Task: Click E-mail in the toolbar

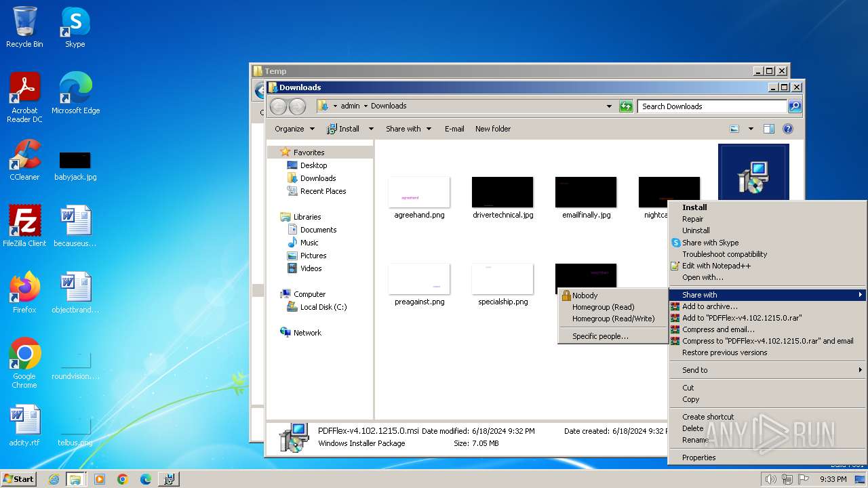Action: [x=454, y=129]
